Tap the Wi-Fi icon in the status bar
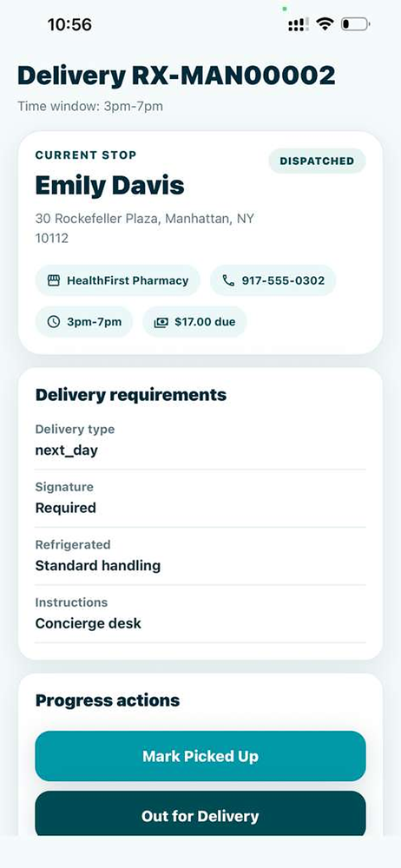Viewport: 401px width, 868px height. coord(325,23)
